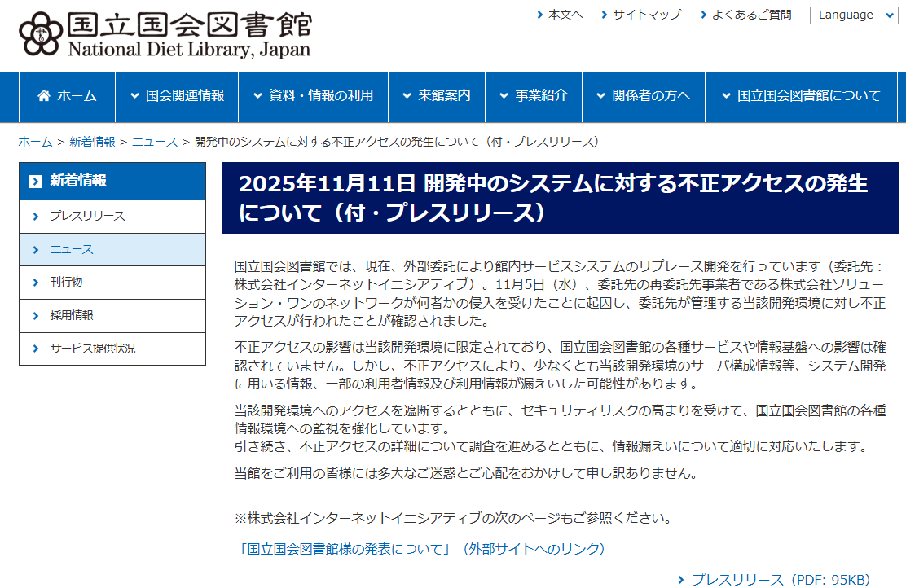
Task: Click the arrow icon beside よくあるご質問
Action: 704,15
